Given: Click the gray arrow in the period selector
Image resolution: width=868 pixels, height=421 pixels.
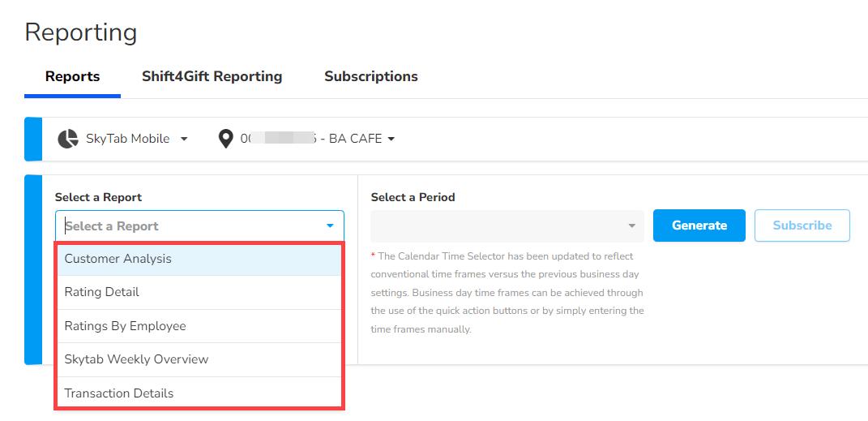Looking at the screenshot, I should tap(632, 226).
